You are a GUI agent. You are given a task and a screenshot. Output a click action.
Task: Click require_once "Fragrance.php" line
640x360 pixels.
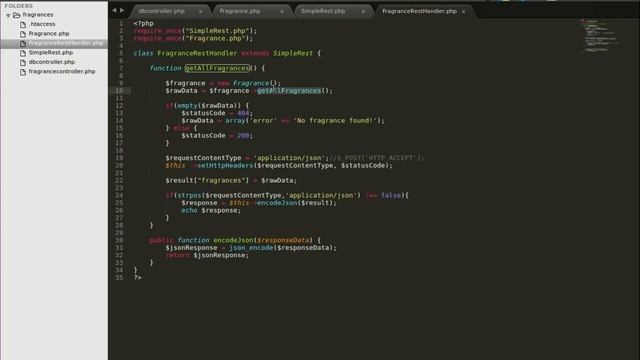click(193, 38)
